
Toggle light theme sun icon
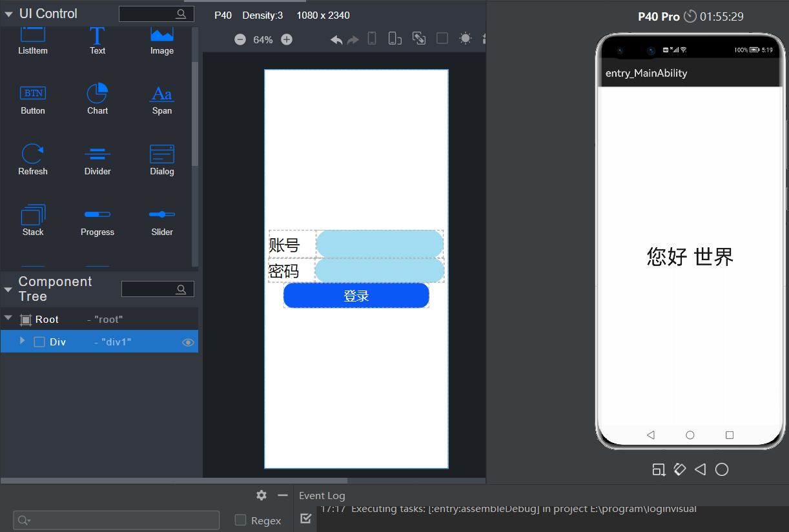466,39
